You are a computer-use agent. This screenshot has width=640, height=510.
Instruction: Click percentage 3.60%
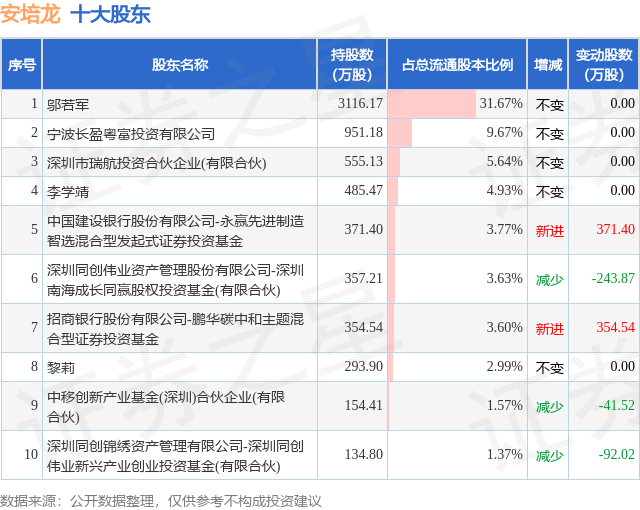pyautogui.click(x=504, y=327)
